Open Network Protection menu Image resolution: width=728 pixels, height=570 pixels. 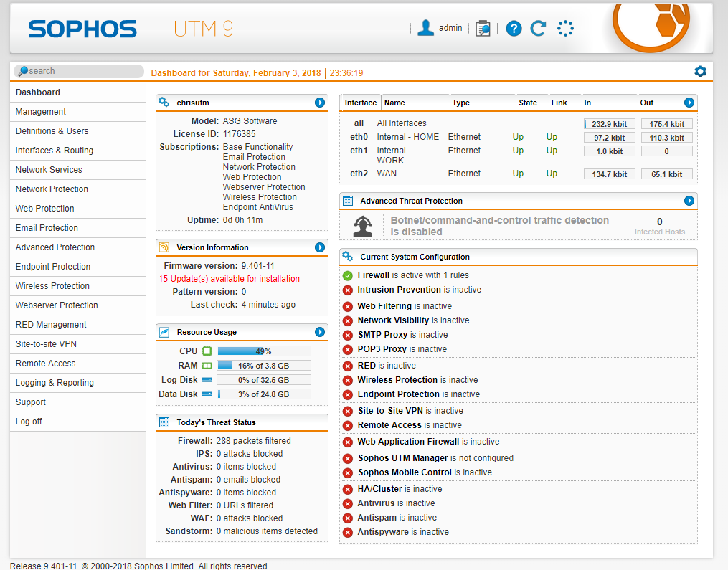click(x=77, y=189)
